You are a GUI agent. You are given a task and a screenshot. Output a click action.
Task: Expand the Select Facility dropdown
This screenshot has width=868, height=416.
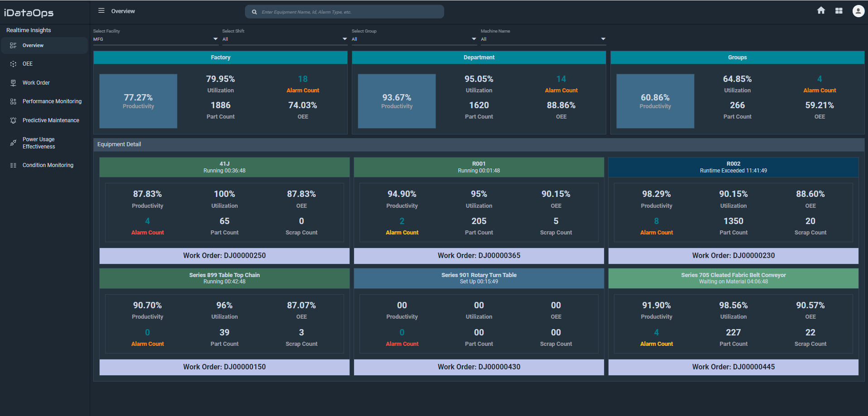pyautogui.click(x=216, y=39)
